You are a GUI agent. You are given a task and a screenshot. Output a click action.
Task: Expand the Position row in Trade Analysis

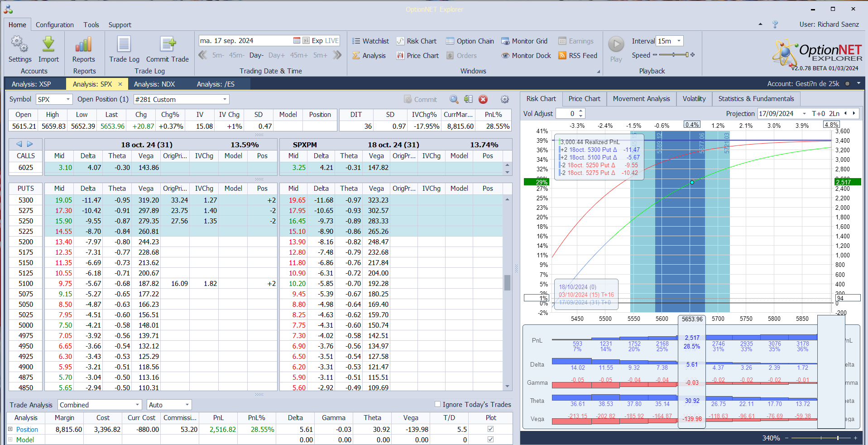[10, 429]
